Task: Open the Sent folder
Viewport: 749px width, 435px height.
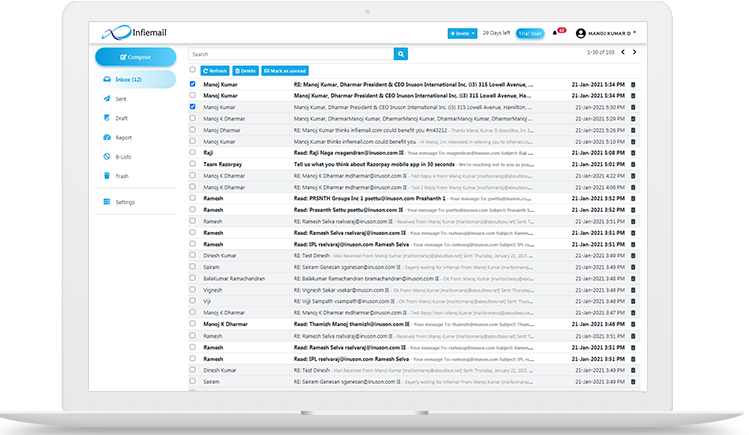Action: click(x=122, y=99)
